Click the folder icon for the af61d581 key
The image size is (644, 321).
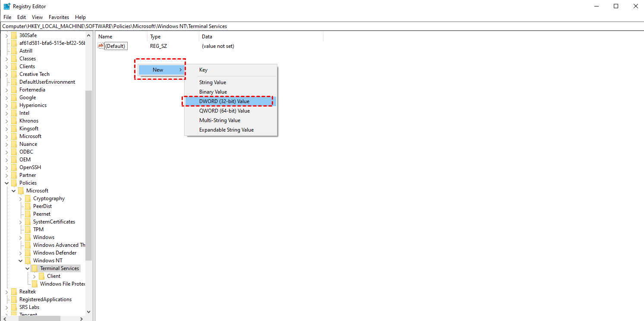click(14, 43)
